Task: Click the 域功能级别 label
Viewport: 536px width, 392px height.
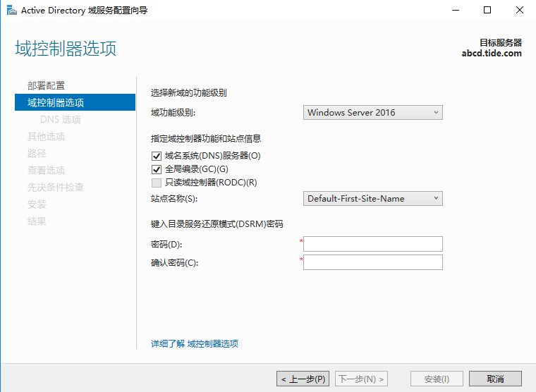Action: tap(173, 113)
